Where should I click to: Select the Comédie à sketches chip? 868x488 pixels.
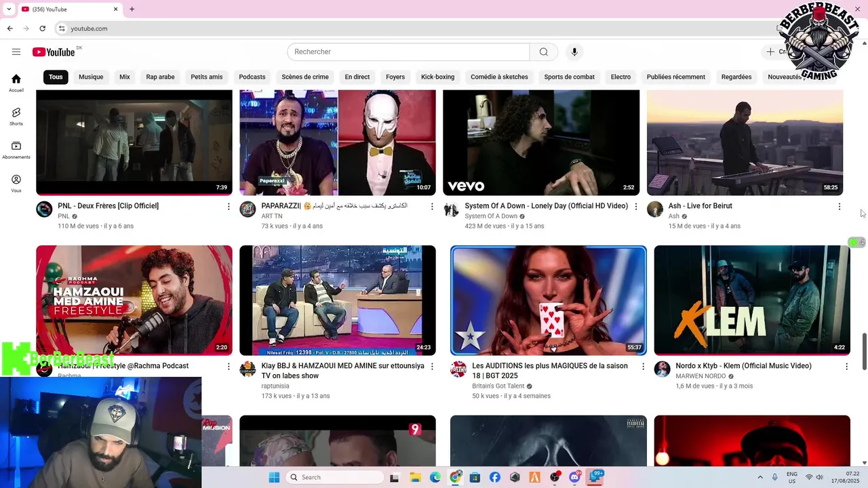tap(499, 77)
